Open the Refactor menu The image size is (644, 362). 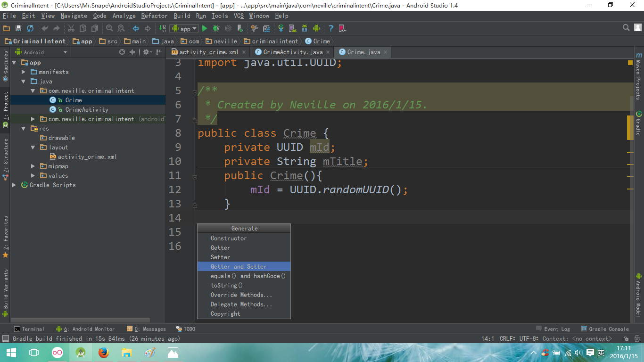(x=154, y=16)
